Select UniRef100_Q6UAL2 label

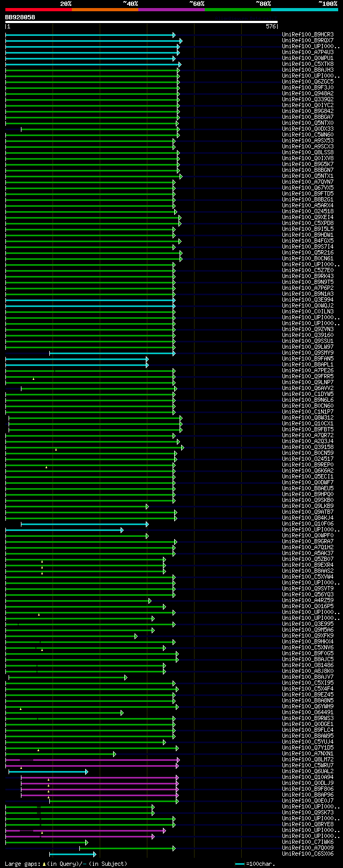click(308, 772)
